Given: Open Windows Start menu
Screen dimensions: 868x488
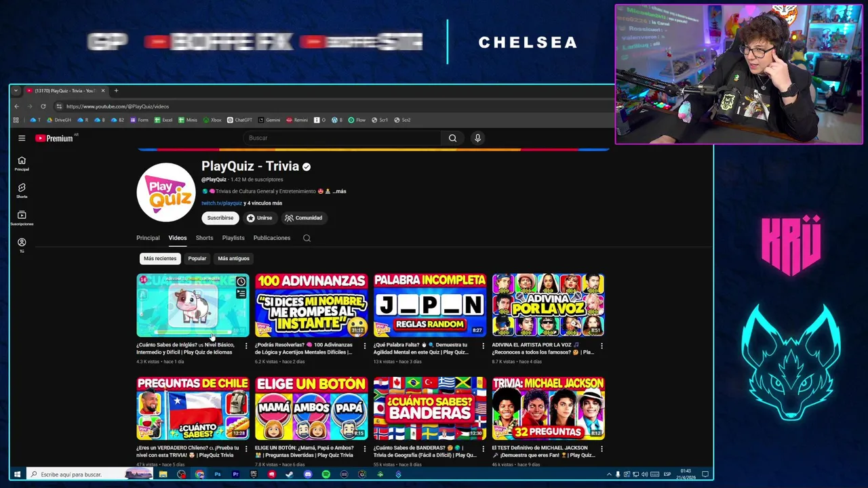Looking at the screenshot, I should coord(17,474).
